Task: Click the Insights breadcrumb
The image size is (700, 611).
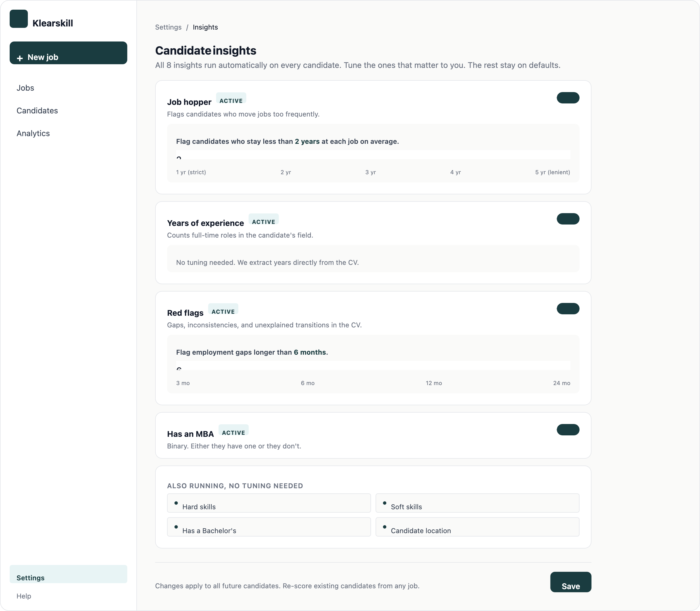Action: click(205, 27)
